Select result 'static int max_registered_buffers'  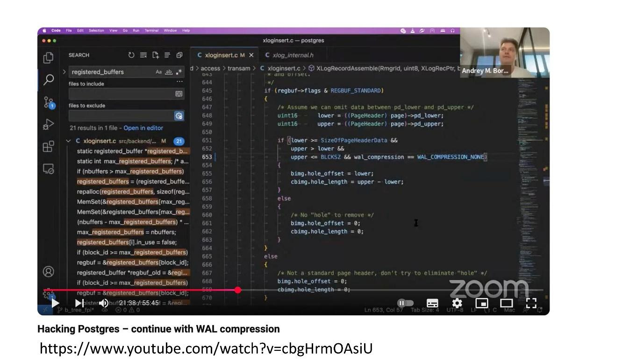point(133,161)
